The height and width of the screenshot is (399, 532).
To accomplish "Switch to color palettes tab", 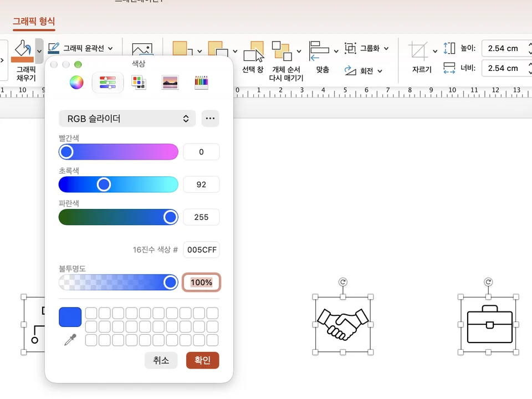I will point(139,83).
